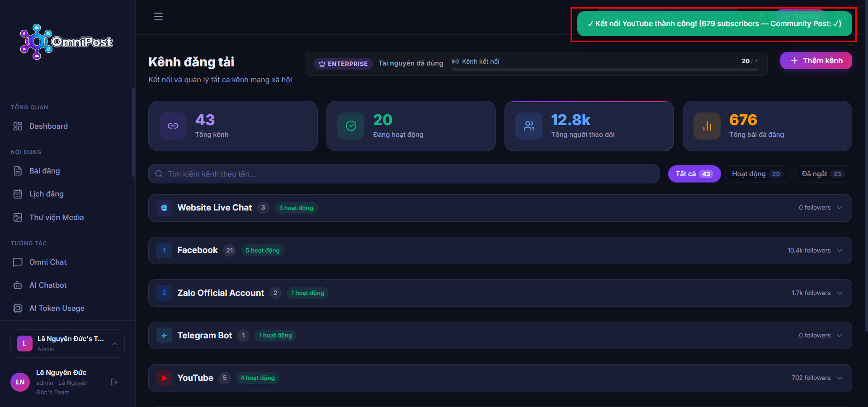Click the Omni Chat bubble icon

click(18, 262)
